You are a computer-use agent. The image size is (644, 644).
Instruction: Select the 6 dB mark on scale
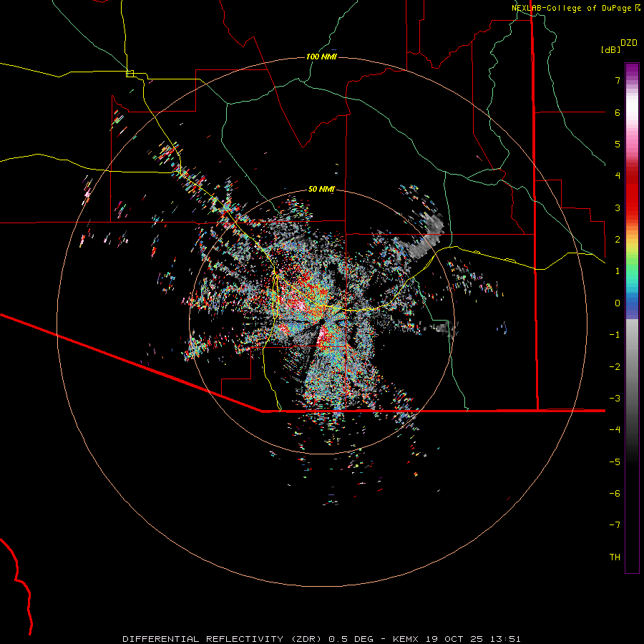(618, 112)
